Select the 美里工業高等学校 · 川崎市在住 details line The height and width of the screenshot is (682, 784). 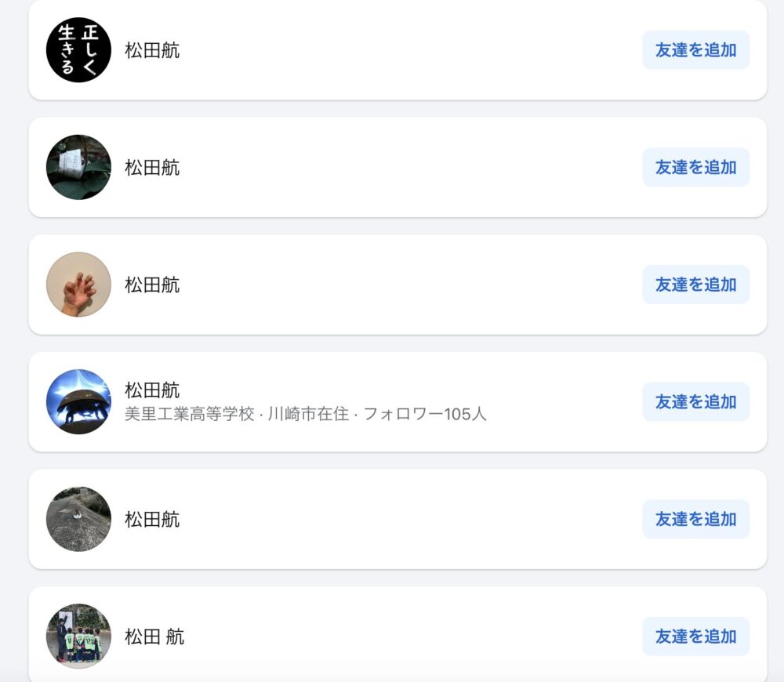pos(306,414)
